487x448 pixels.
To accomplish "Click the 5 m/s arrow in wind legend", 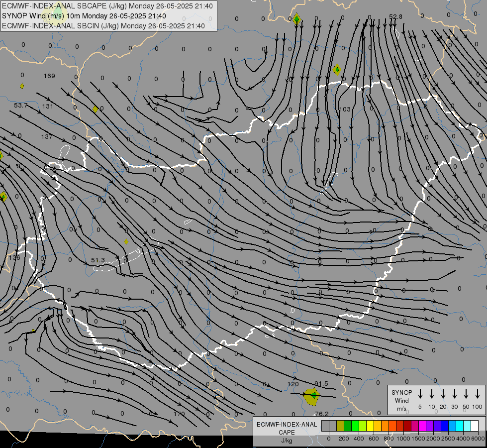I will pyautogui.click(x=420, y=394).
